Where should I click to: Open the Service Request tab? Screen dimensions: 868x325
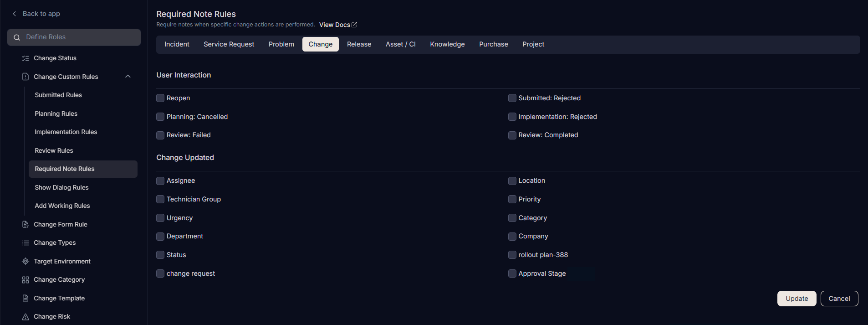click(x=229, y=44)
